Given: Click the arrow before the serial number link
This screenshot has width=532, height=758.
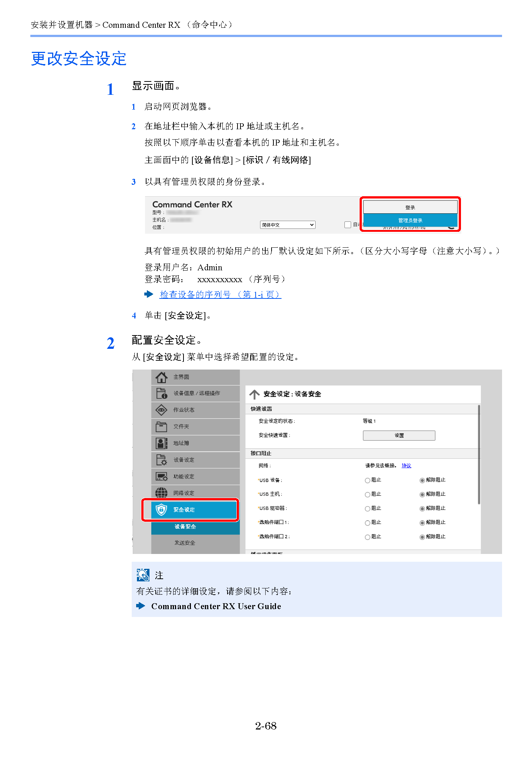Looking at the screenshot, I should 149,294.
